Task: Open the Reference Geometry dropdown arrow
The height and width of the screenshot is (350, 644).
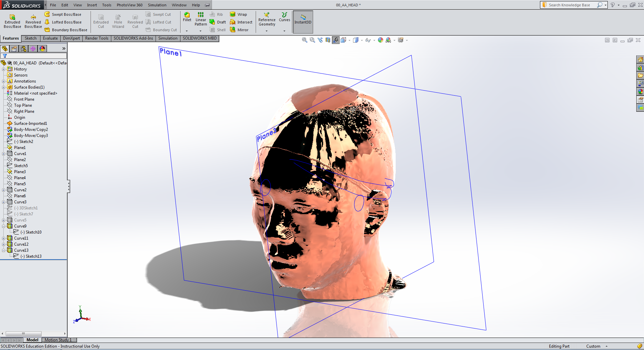Action: point(267,31)
